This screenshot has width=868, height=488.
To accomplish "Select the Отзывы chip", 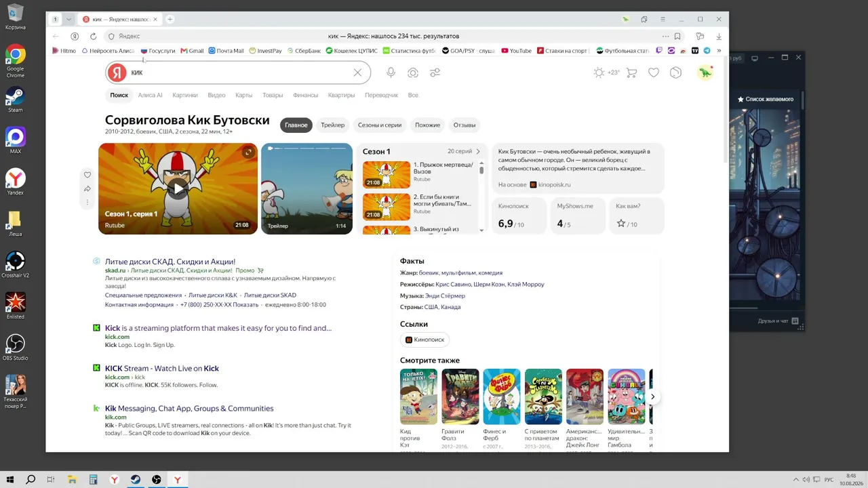I will (x=465, y=125).
